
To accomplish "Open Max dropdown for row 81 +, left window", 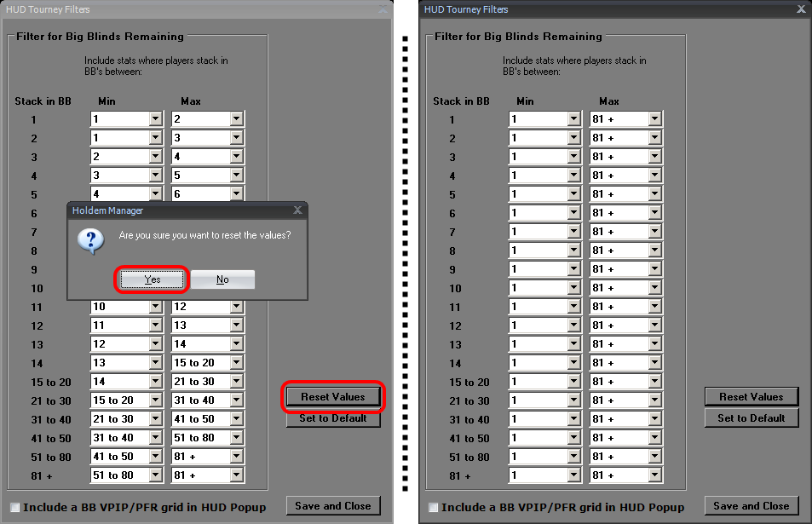I will (x=237, y=475).
